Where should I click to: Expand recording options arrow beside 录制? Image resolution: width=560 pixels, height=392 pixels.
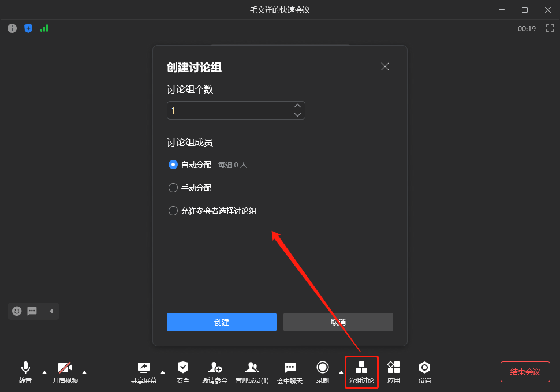click(x=341, y=372)
